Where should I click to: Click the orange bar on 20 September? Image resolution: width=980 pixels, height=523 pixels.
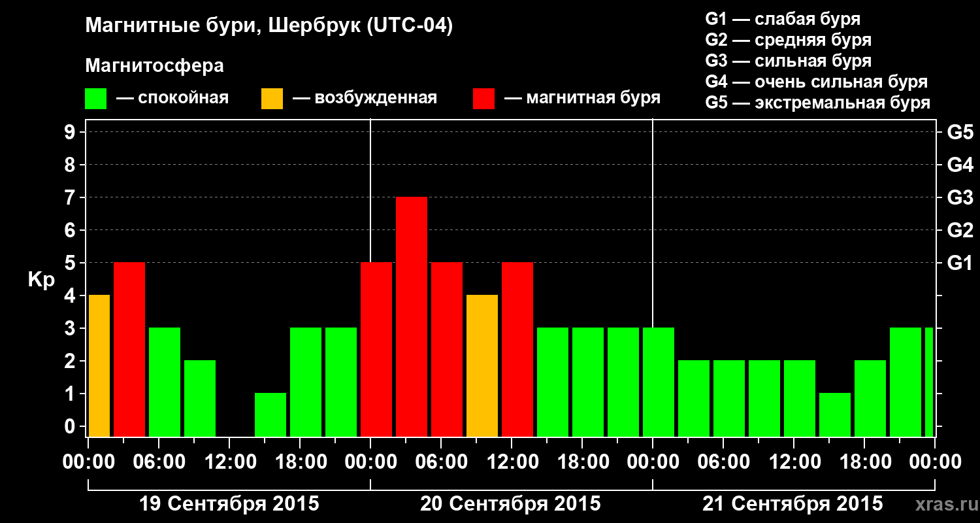click(x=482, y=365)
